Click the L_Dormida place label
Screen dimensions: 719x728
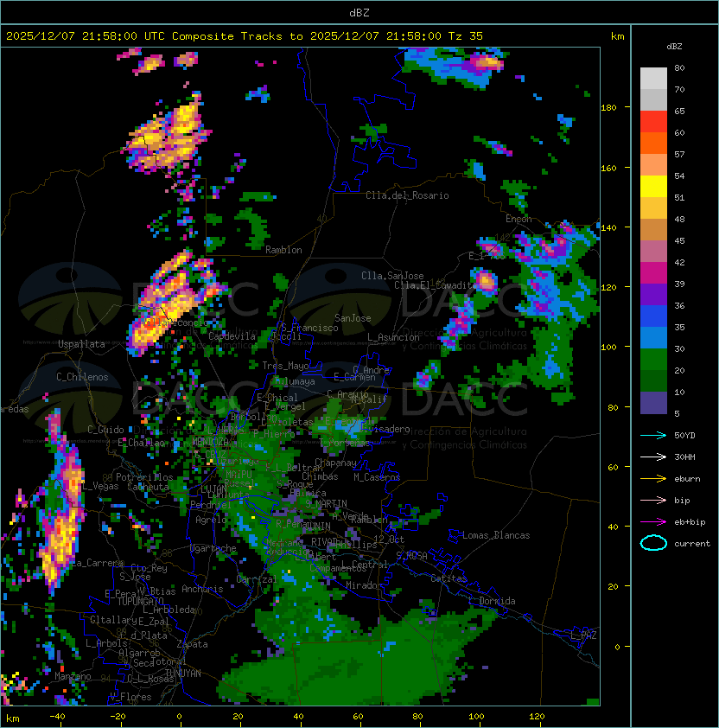click(x=492, y=601)
